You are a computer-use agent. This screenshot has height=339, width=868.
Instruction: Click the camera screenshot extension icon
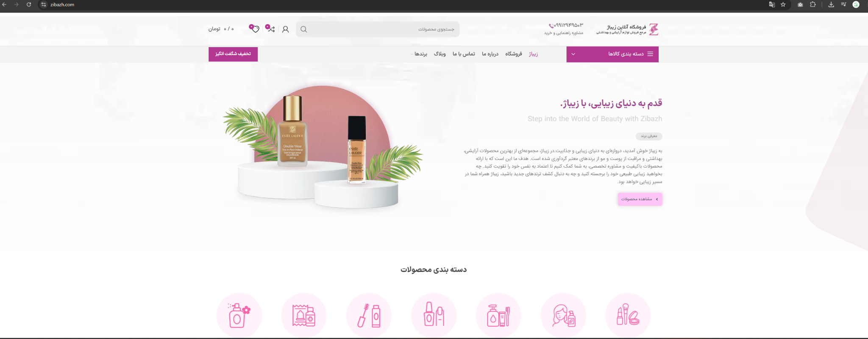click(800, 5)
